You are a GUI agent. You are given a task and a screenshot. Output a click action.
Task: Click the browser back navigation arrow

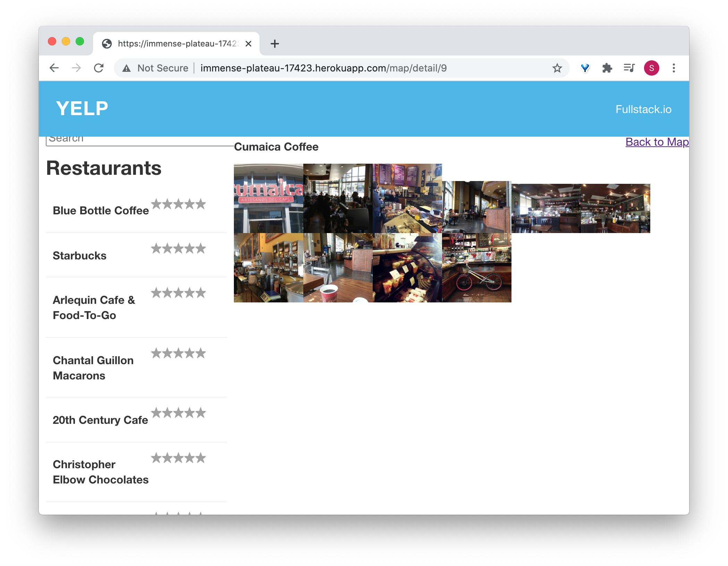54,67
